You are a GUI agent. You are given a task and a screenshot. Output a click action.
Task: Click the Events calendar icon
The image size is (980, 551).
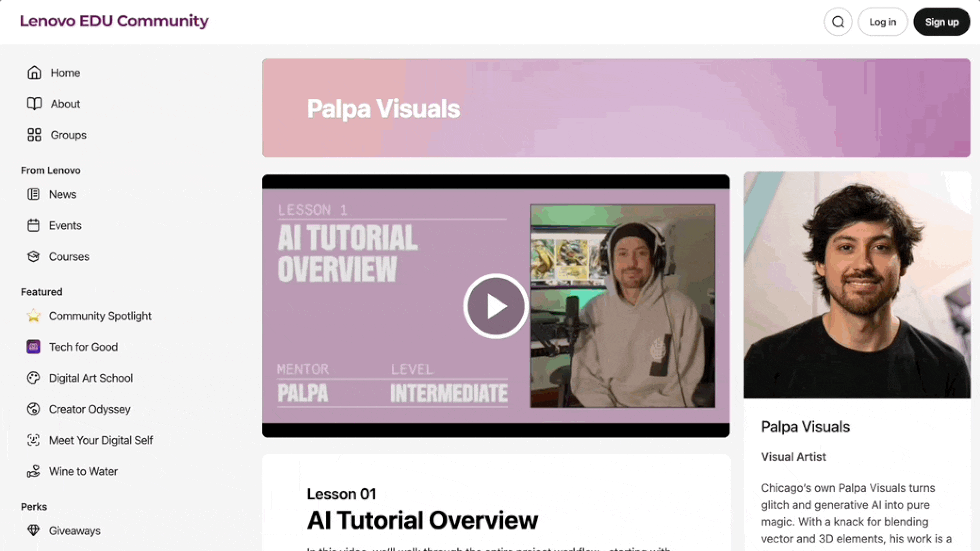(33, 226)
